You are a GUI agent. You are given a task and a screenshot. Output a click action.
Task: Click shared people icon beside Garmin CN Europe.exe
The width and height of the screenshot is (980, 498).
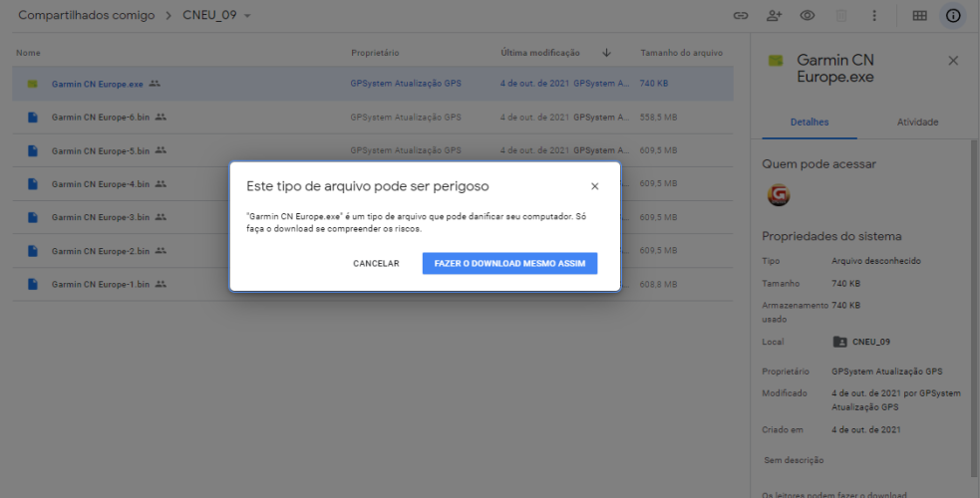[x=155, y=84]
